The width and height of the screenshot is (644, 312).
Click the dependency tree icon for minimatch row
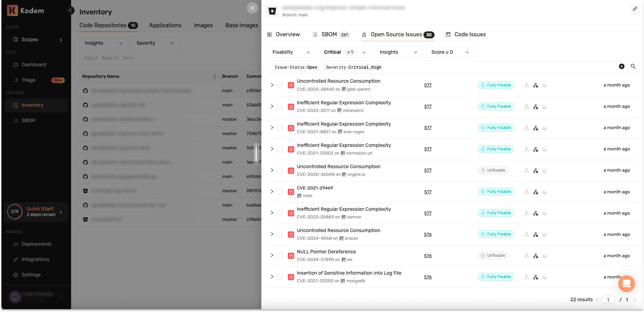(x=536, y=106)
